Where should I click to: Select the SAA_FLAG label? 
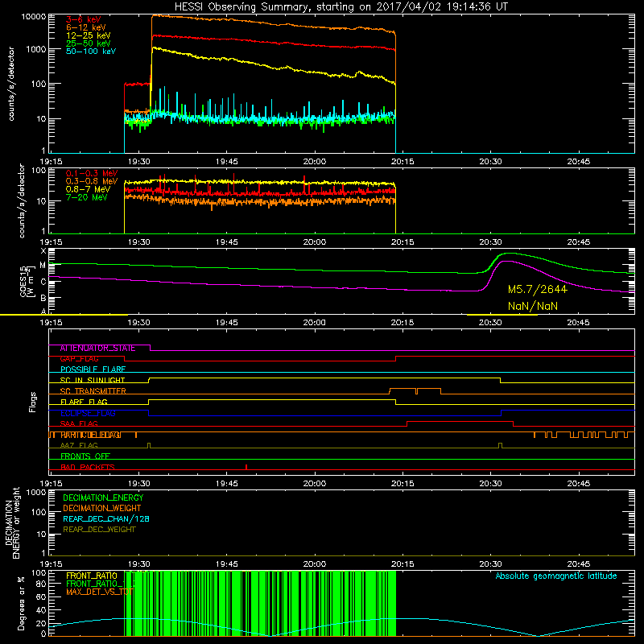point(79,424)
